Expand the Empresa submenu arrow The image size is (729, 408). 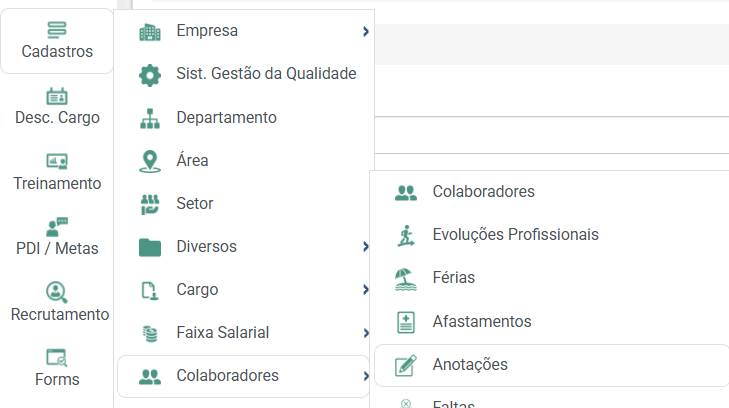pyautogui.click(x=366, y=32)
